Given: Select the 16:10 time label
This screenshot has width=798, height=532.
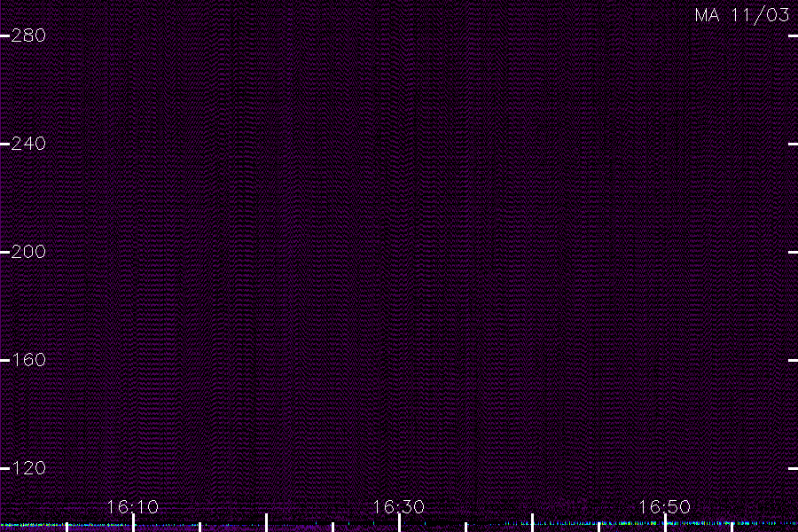Looking at the screenshot, I should tap(133, 507).
